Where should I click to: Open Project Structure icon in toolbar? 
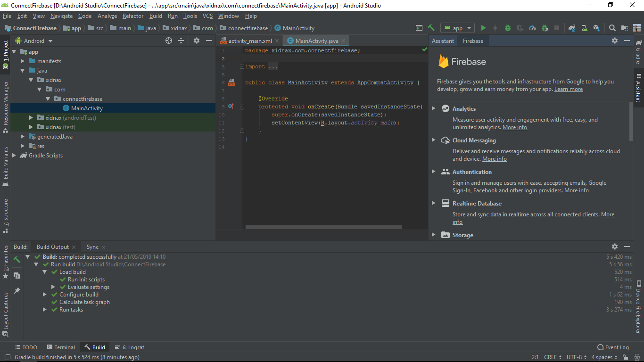tap(625, 28)
